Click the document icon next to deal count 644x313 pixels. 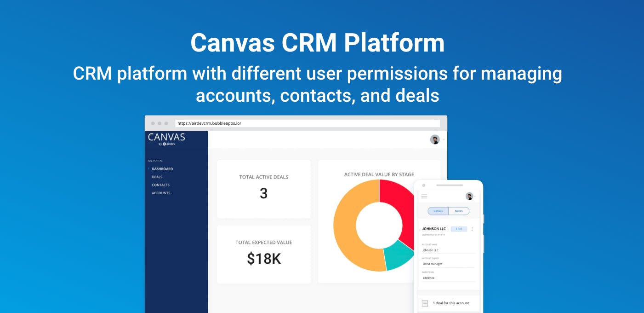click(x=425, y=303)
